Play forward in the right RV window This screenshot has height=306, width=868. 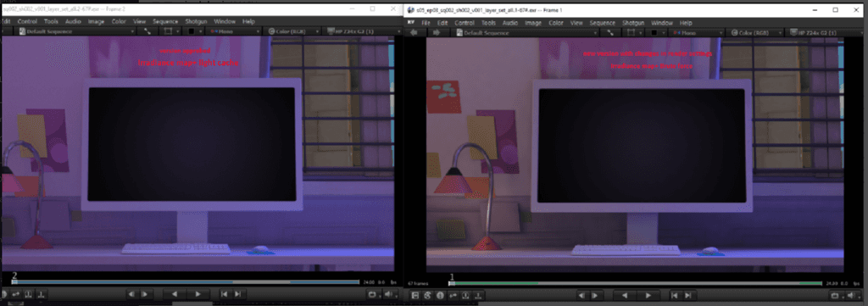click(x=648, y=296)
